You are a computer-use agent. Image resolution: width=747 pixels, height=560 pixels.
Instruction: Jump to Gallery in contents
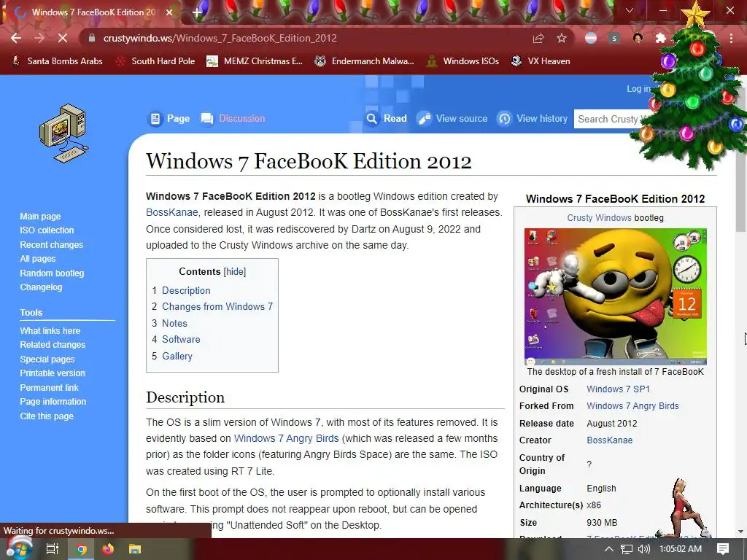click(x=177, y=356)
